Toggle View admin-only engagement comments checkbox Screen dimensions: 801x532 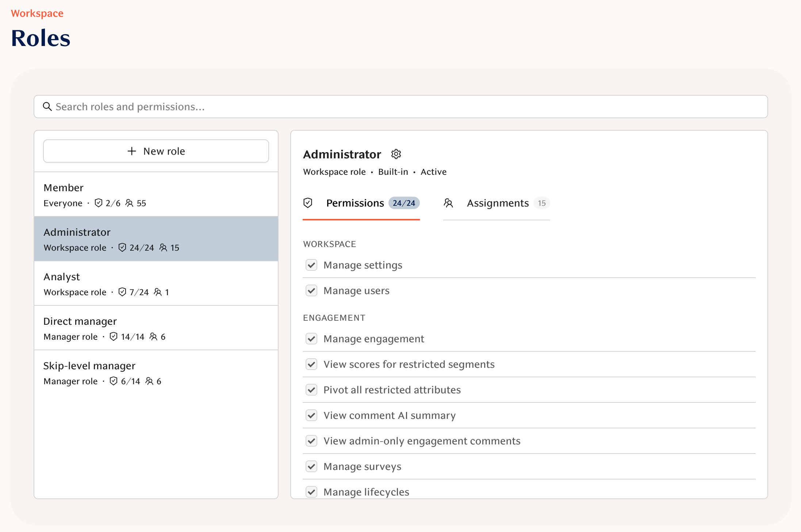click(x=311, y=441)
